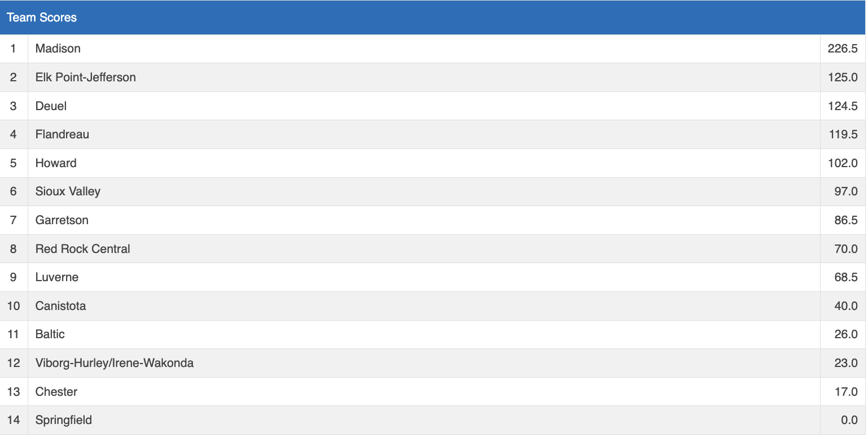Image resolution: width=868 pixels, height=437 pixels.
Task: Select the Luverne team name
Action: [57, 277]
